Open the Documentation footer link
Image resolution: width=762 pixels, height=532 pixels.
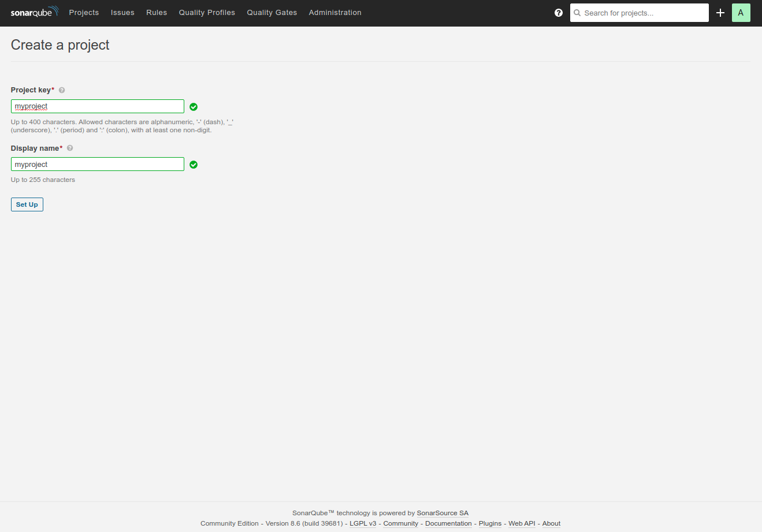pos(448,523)
